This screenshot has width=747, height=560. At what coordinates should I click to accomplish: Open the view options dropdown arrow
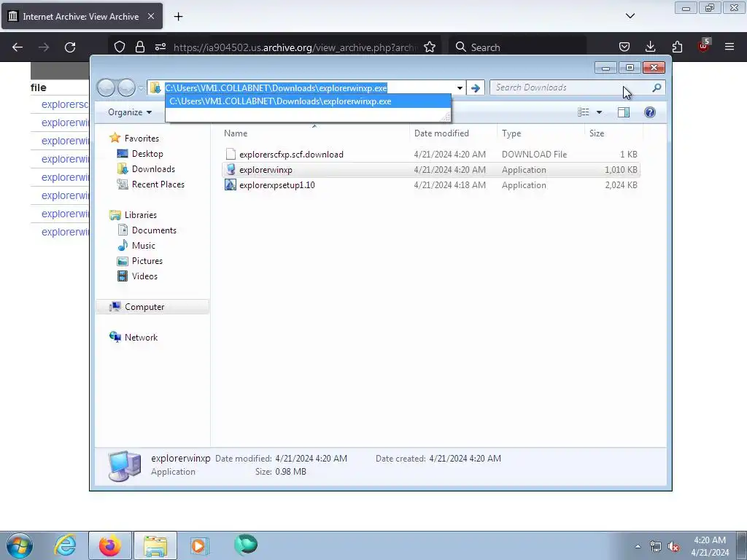coord(600,112)
